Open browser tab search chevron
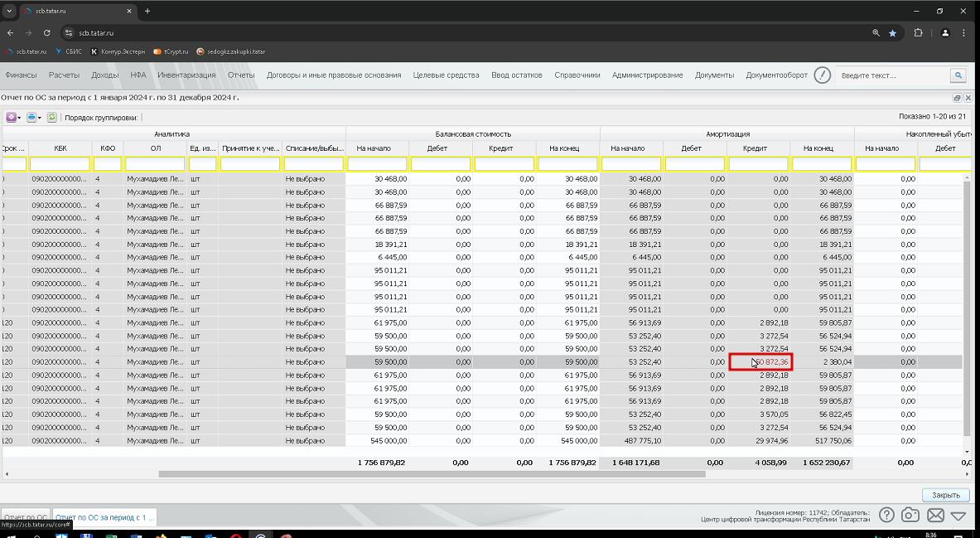The height and width of the screenshot is (538, 980). coord(9,12)
